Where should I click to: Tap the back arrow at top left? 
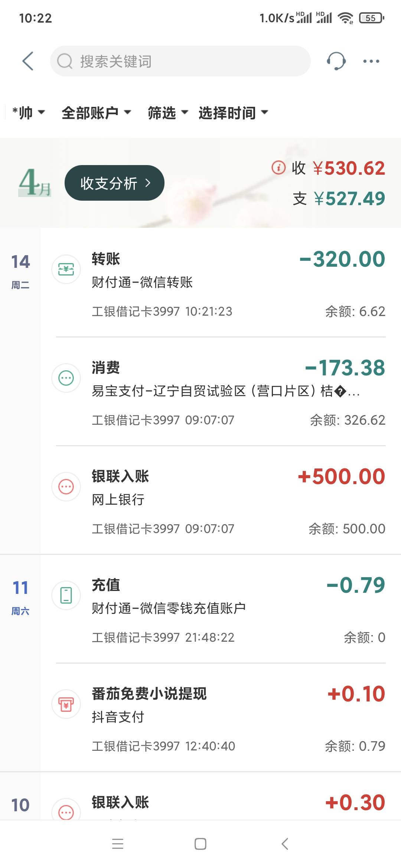28,61
